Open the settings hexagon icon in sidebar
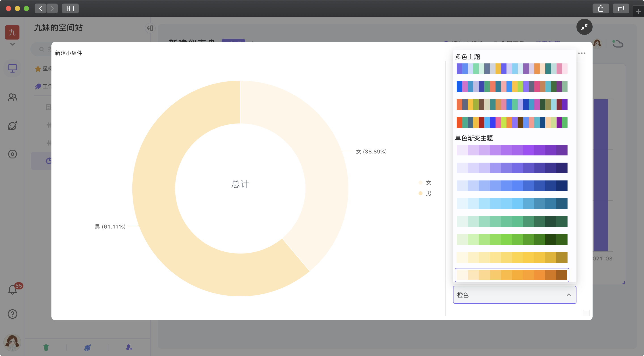Viewport: 644px width, 356px height. pyautogui.click(x=12, y=154)
